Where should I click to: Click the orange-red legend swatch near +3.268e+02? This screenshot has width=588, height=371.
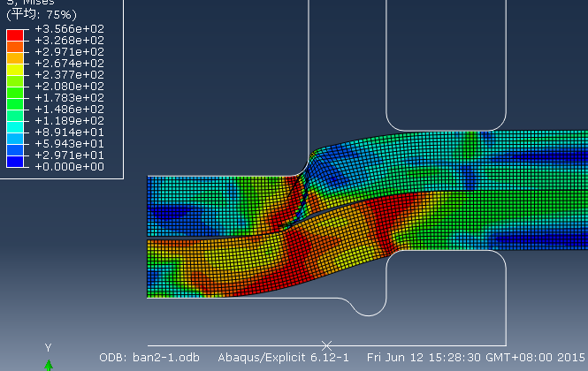pyautogui.click(x=15, y=47)
